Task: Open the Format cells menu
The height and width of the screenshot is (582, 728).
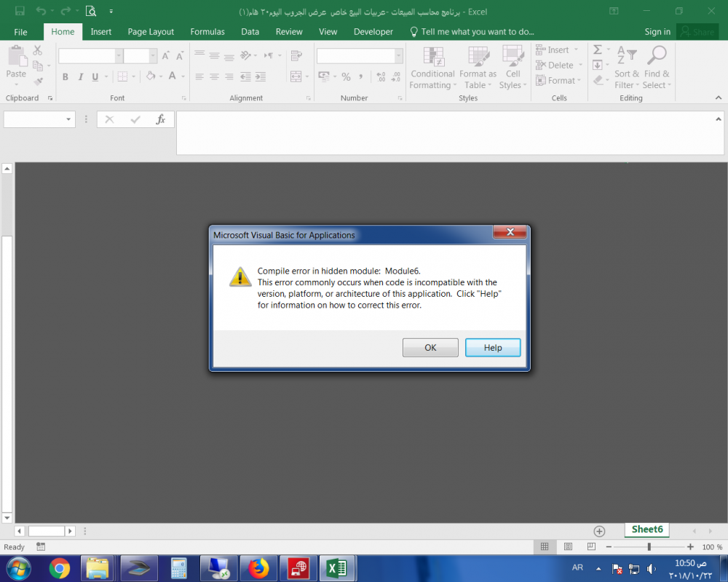Action: pyautogui.click(x=558, y=81)
